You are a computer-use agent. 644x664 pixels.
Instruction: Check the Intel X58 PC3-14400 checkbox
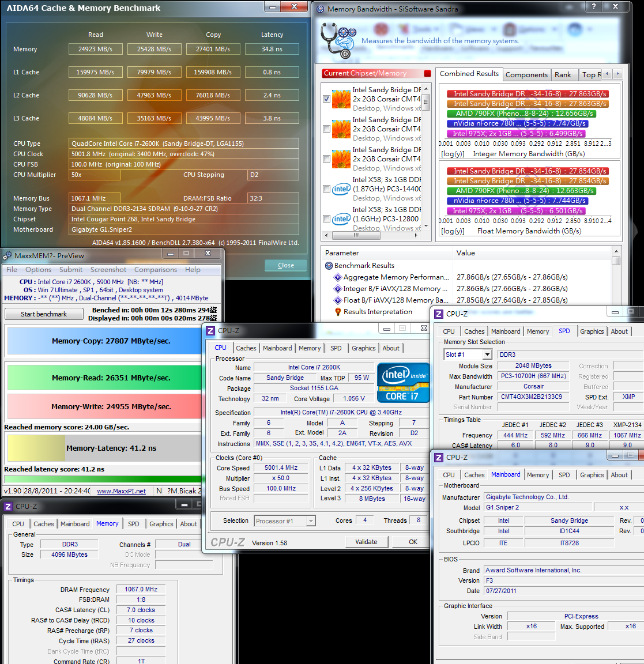point(326,189)
